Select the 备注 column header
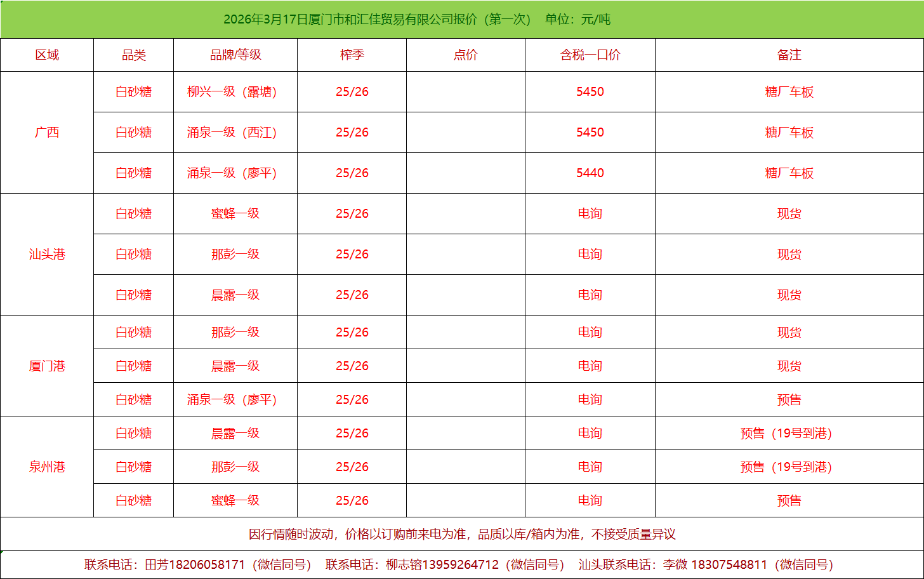Image resolution: width=924 pixels, height=579 pixels. click(x=789, y=55)
